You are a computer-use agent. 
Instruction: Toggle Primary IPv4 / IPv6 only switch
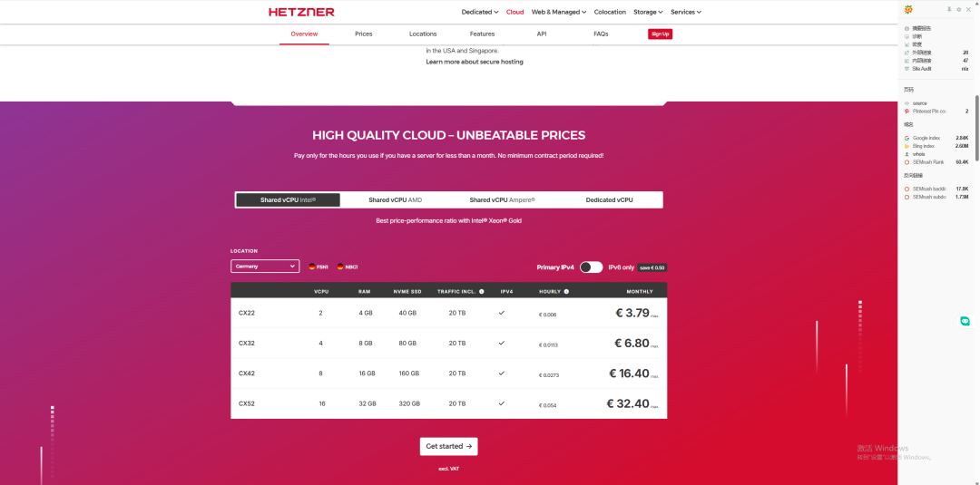591,267
